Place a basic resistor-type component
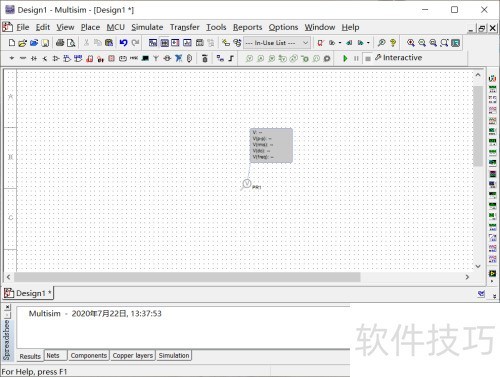 (x=23, y=58)
